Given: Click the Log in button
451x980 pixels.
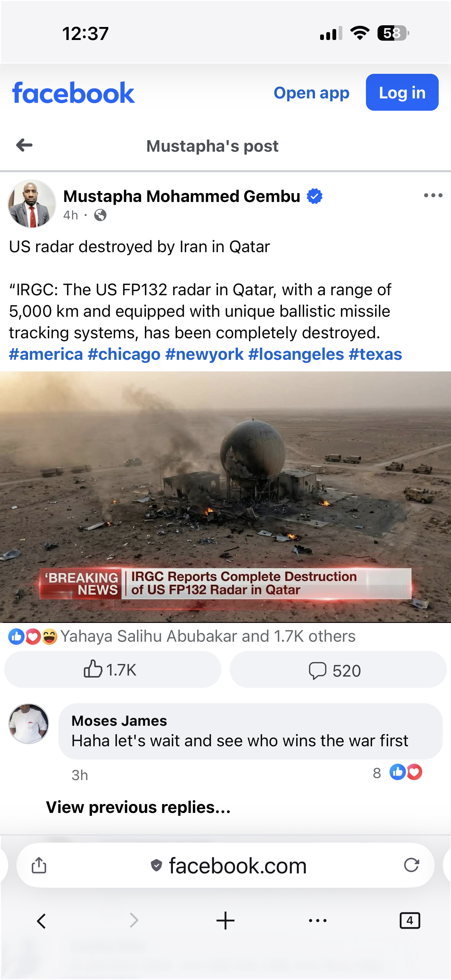Looking at the screenshot, I should click(402, 93).
